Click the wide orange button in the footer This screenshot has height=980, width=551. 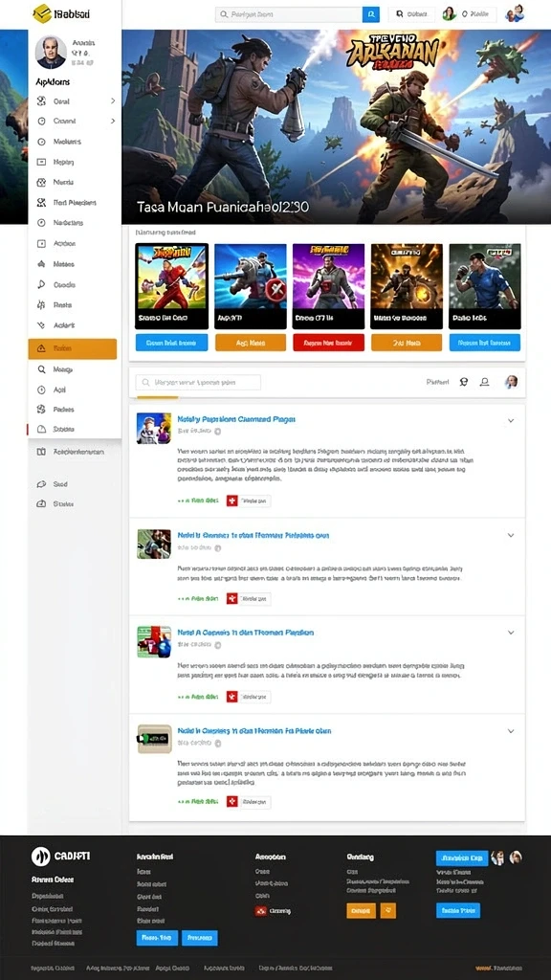[361, 911]
